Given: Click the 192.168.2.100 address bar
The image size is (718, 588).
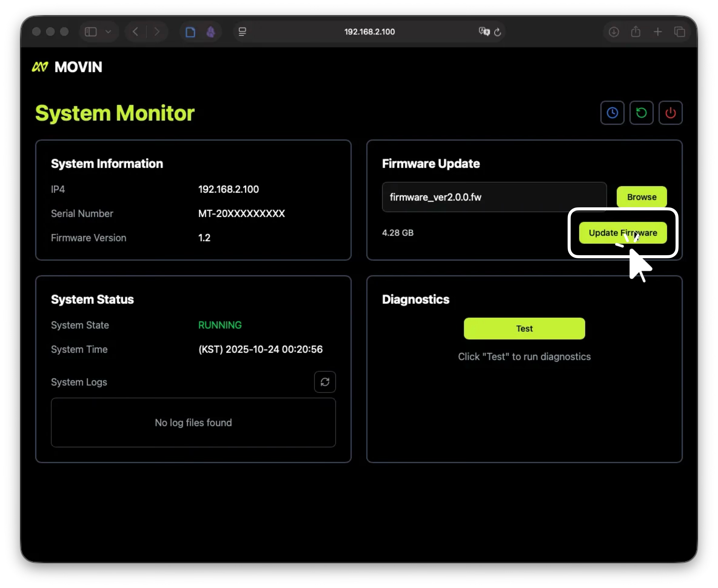Looking at the screenshot, I should tap(369, 32).
